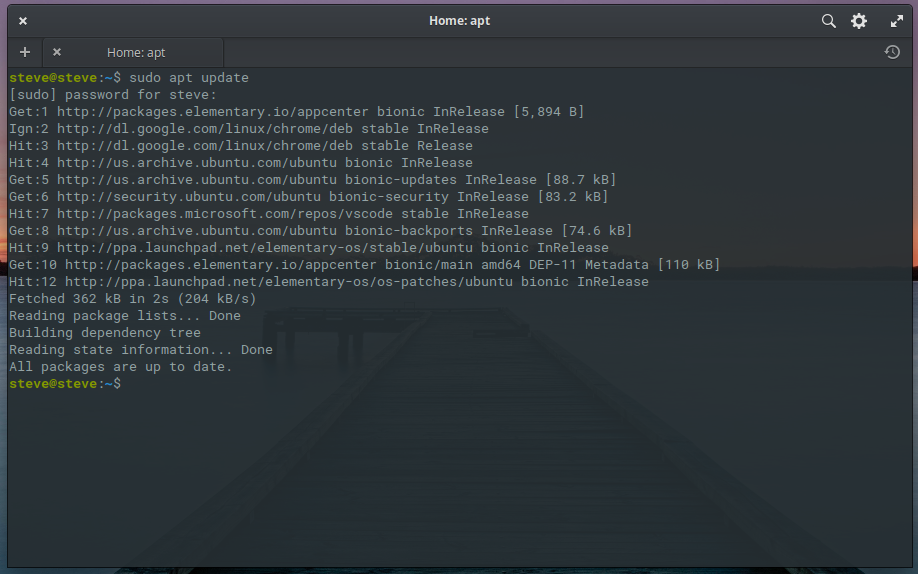Click the DEP-11 Metadata URL on Get:10
This screenshot has height=574, width=918.
coord(221,264)
